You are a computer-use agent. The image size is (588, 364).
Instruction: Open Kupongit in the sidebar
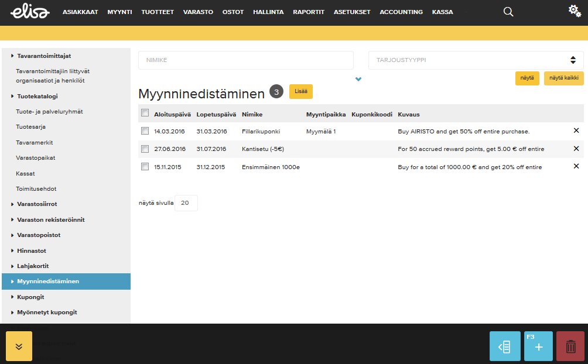pos(30,297)
